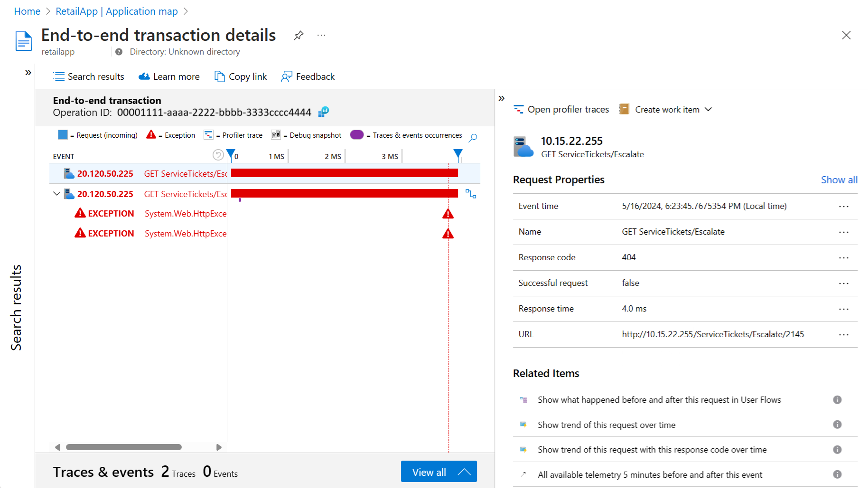868x492 pixels.
Task: Click info icon for User Flows item
Action: pos(837,400)
